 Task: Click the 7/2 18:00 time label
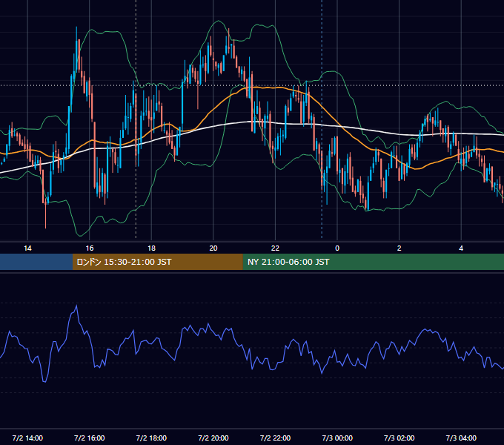point(151,438)
